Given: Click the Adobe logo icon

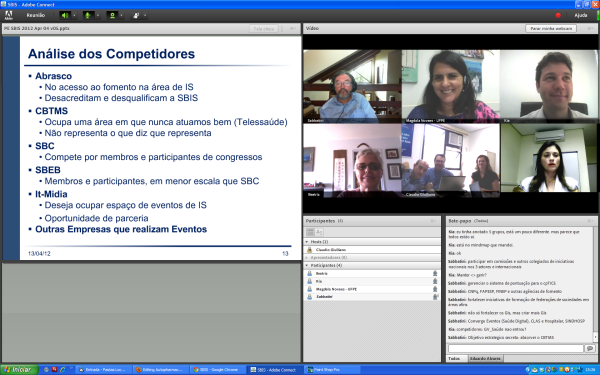Looking at the screenshot, I should [8, 15].
